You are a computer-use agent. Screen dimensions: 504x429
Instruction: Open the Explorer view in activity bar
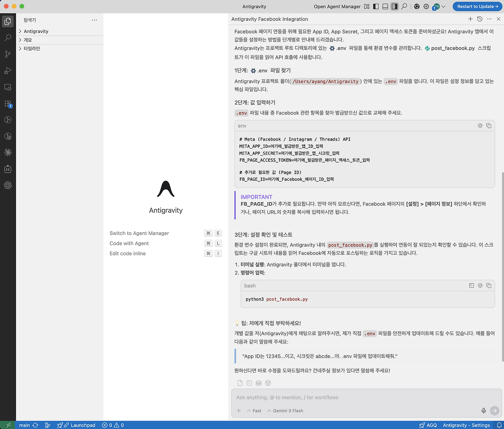(8, 21)
